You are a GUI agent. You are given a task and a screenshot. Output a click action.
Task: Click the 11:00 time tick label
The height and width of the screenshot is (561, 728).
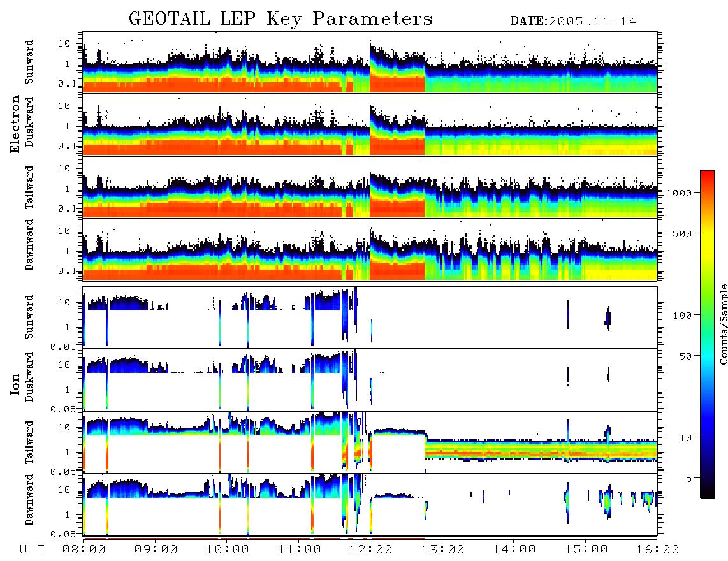coord(300,550)
